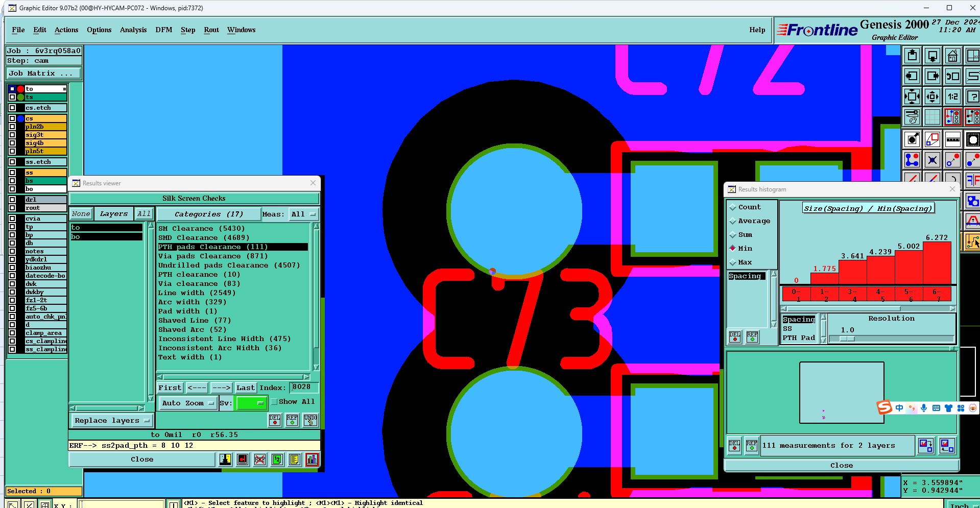Select the Min radio option
Screen dimensions: 980x508
(741, 249)
